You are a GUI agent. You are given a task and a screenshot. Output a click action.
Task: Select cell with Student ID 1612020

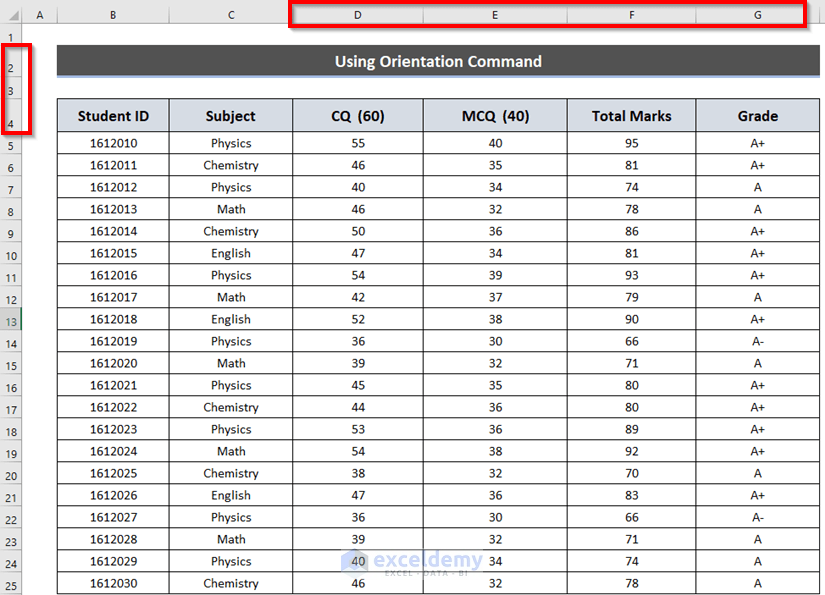click(x=113, y=363)
